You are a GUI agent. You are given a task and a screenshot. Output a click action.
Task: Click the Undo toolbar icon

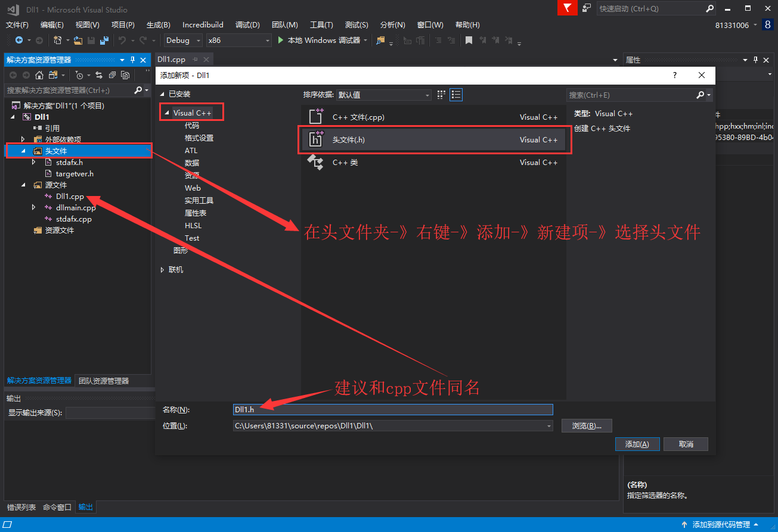(x=122, y=41)
